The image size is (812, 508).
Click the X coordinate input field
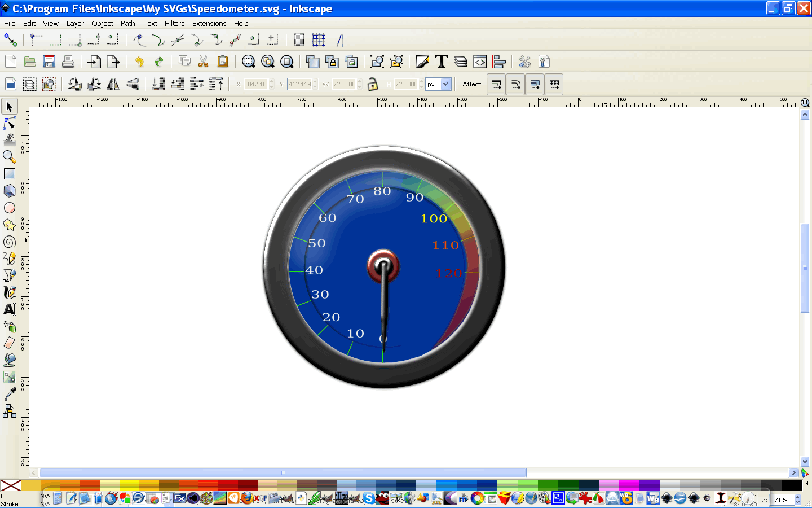[x=256, y=84]
